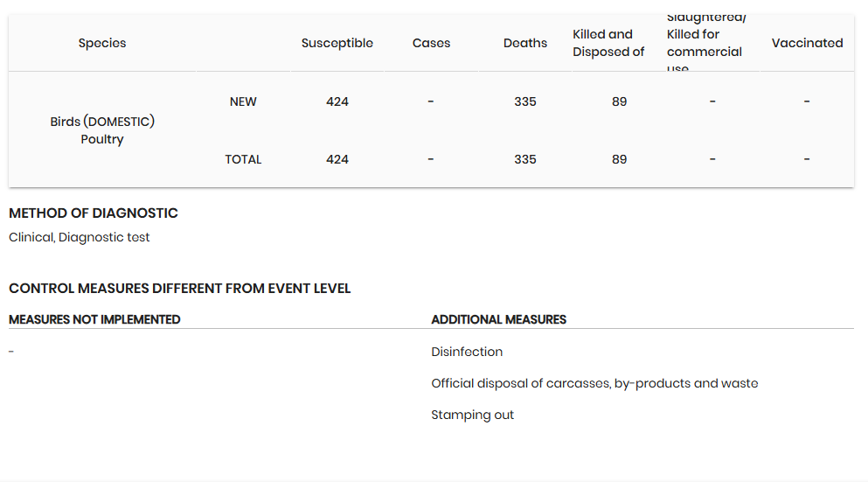
Task: Click the Species column header
Action: tap(102, 43)
